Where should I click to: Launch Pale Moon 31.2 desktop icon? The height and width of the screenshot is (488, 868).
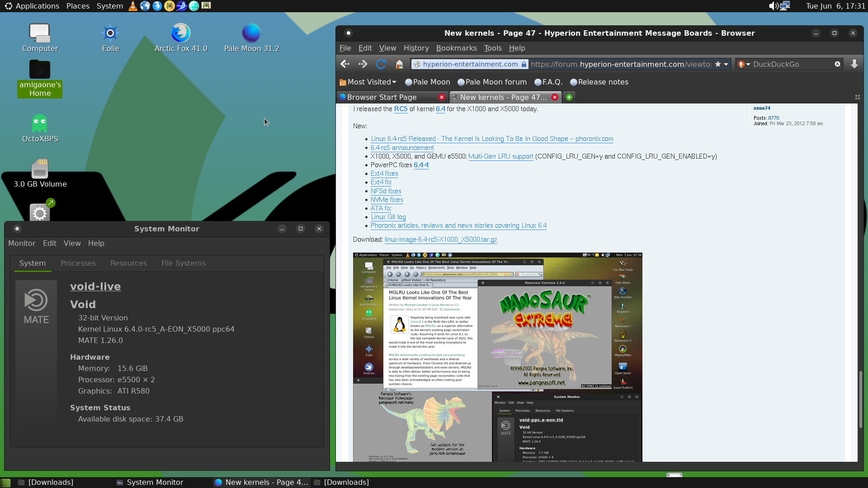click(251, 38)
